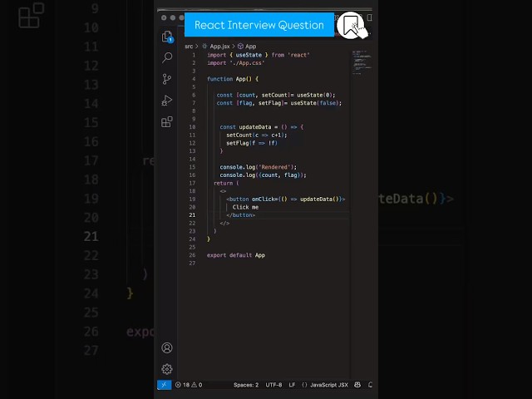532x399 pixels.
Task: Open the App.jsx breadcrumb dropdown
Action: 219,47
